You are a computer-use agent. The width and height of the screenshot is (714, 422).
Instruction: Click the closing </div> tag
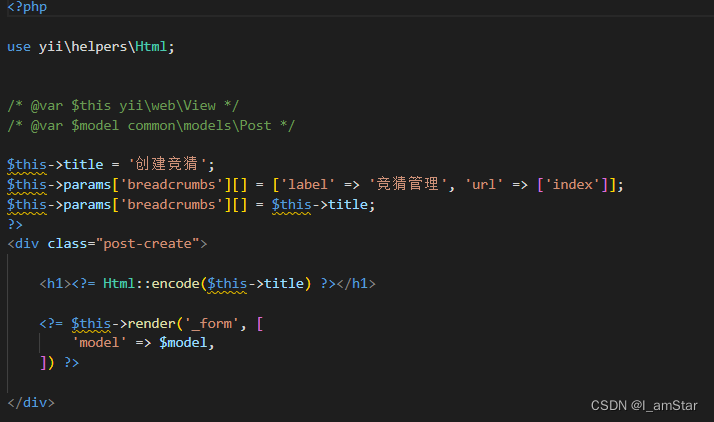[31, 403]
